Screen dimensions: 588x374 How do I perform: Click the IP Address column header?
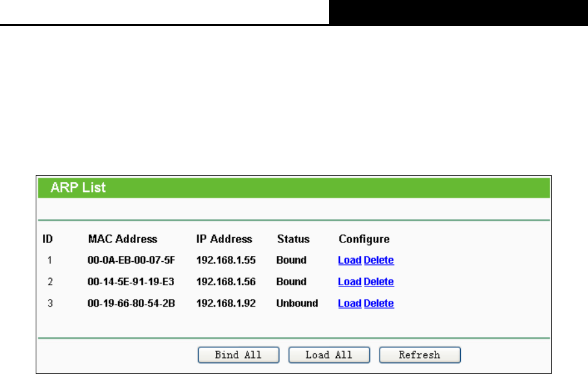[225, 239]
